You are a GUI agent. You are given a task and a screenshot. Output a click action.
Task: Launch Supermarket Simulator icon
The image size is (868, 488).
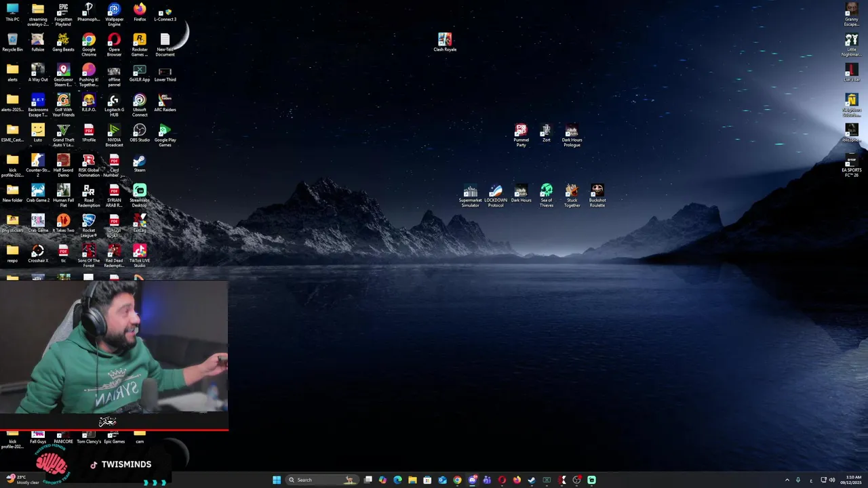[x=470, y=196]
